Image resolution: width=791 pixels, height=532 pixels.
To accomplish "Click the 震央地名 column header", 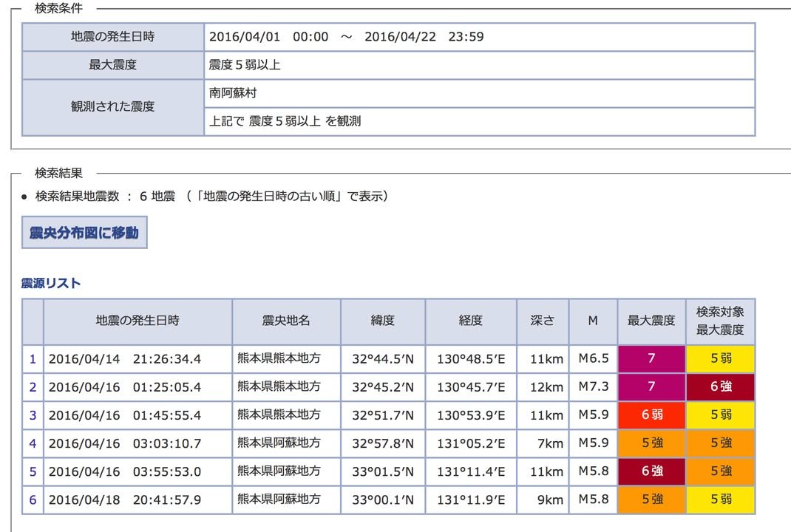I will tap(286, 321).
